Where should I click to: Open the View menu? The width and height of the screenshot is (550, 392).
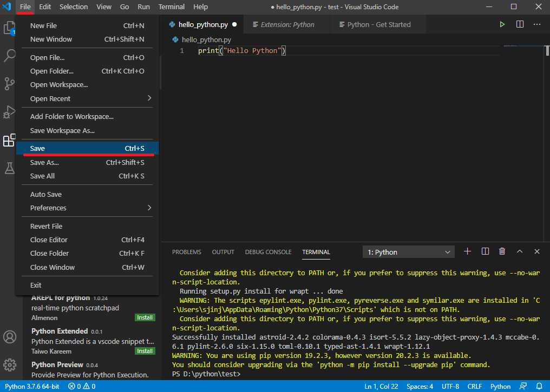coord(104,6)
